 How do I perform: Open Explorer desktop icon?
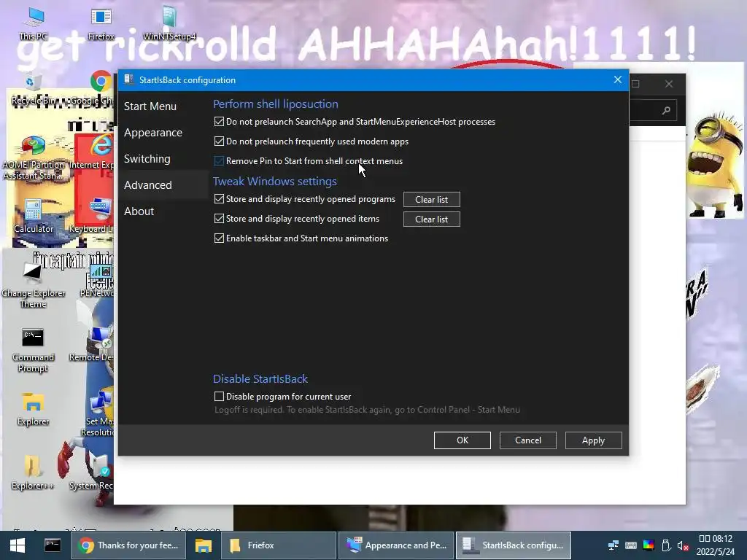(33, 408)
